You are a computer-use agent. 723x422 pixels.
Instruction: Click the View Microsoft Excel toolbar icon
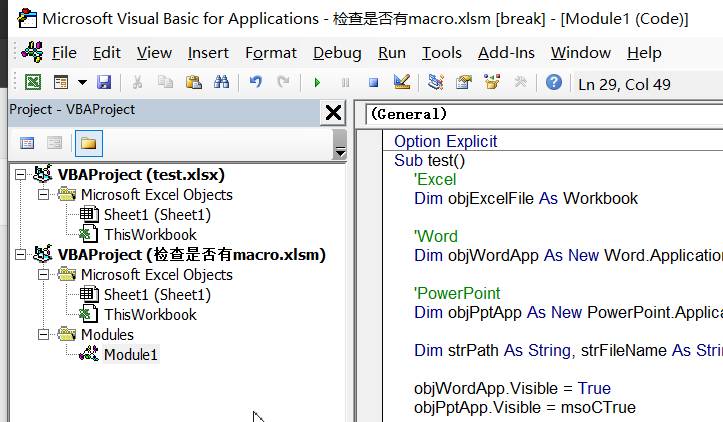pos(33,83)
